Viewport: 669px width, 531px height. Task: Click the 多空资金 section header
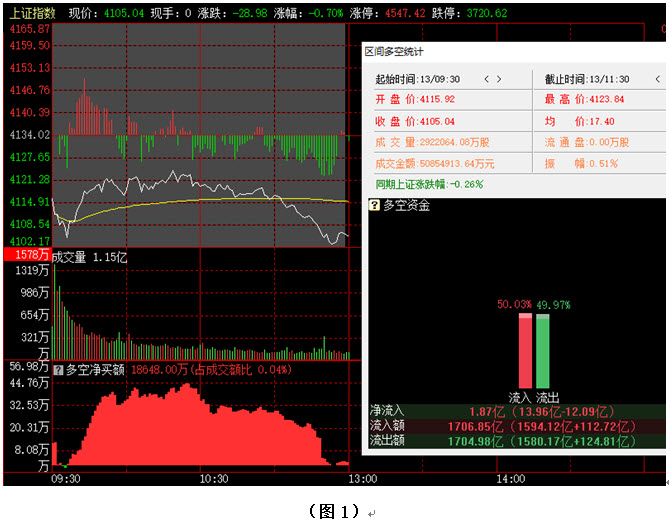pos(406,205)
